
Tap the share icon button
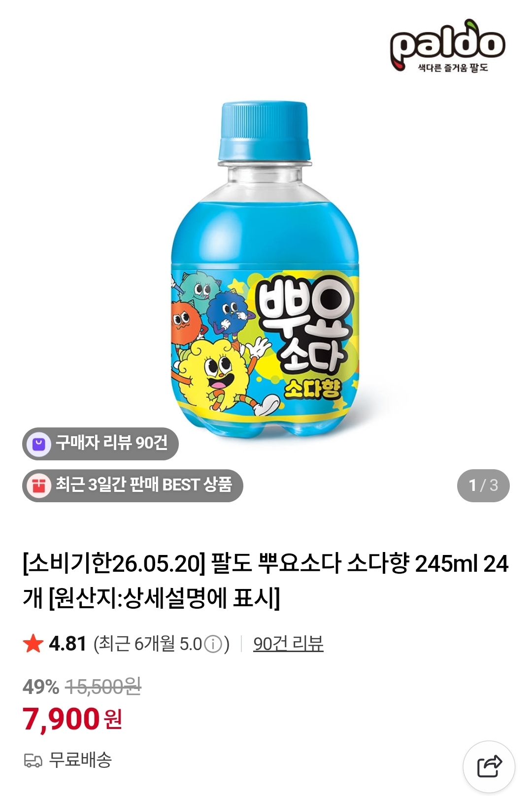(x=489, y=766)
